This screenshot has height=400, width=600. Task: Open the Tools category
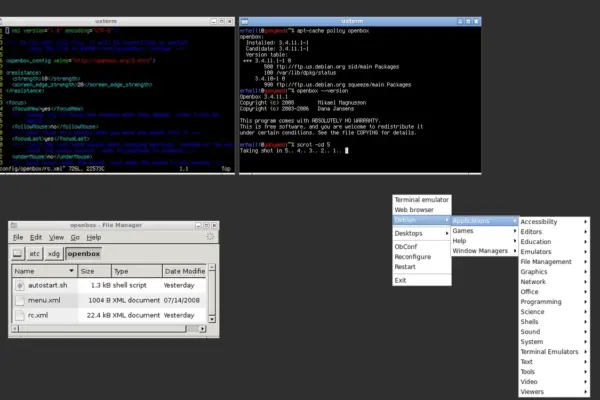click(554, 372)
